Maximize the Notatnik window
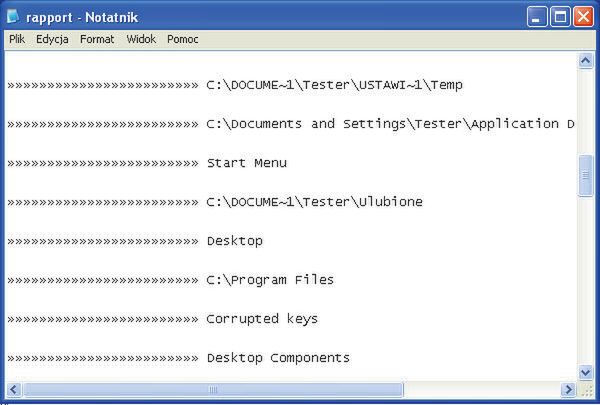Image resolution: width=600 pixels, height=405 pixels. coord(560,15)
